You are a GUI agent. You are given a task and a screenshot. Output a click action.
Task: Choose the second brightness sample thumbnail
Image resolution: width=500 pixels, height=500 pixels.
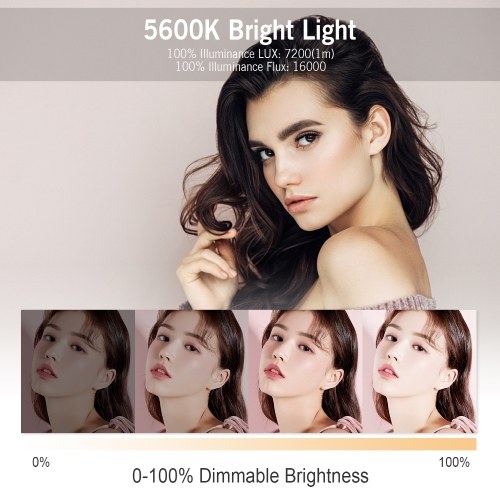pyautogui.click(x=192, y=371)
